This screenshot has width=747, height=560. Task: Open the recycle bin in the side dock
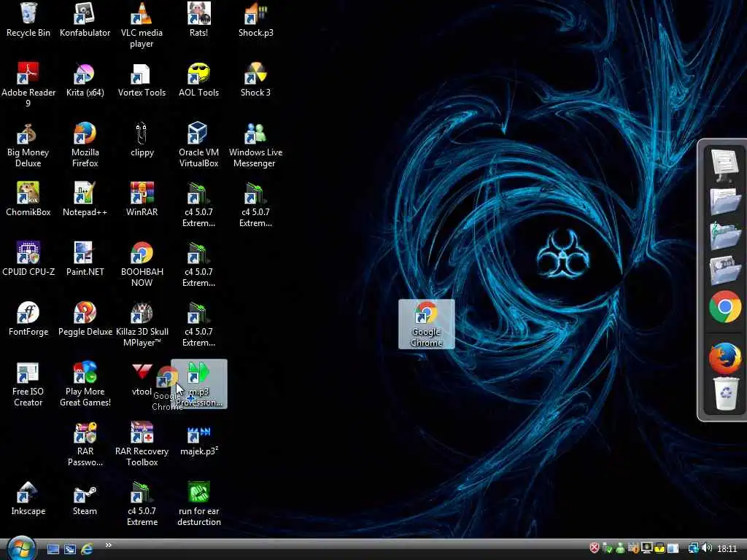725,393
